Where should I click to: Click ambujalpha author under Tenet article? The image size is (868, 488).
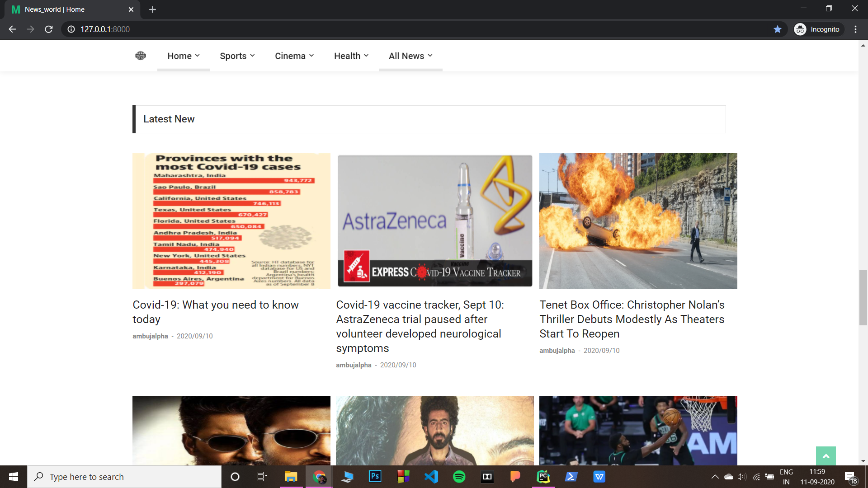pos(557,351)
